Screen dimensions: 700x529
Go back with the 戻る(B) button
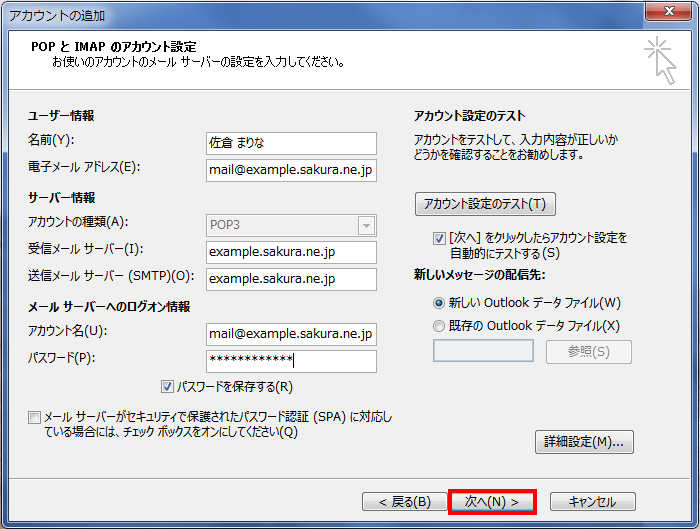(x=404, y=501)
